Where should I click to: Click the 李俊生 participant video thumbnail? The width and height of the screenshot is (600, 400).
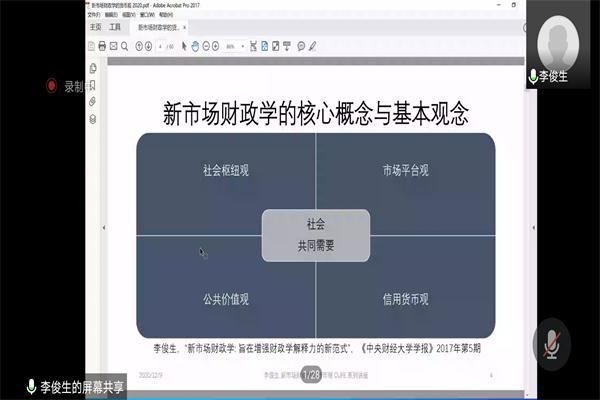tap(558, 44)
